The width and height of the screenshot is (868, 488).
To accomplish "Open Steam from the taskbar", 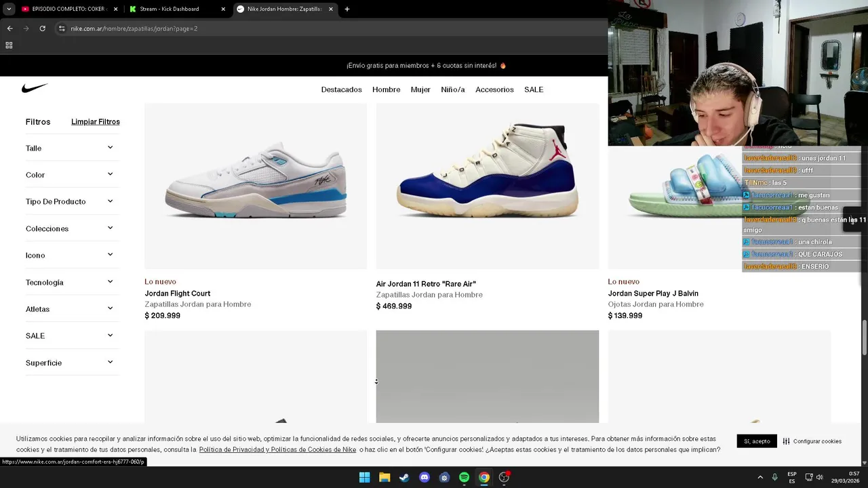I will click(x=404, y=477).
